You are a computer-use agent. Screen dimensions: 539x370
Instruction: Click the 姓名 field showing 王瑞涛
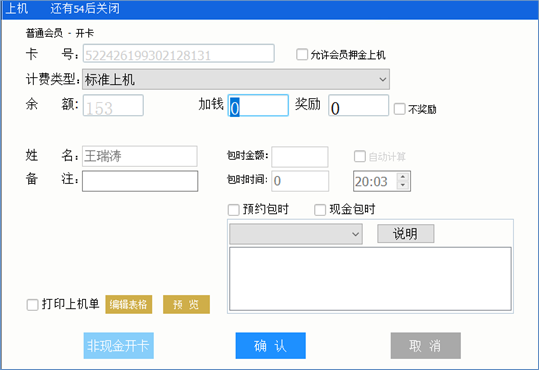(140, 156)
